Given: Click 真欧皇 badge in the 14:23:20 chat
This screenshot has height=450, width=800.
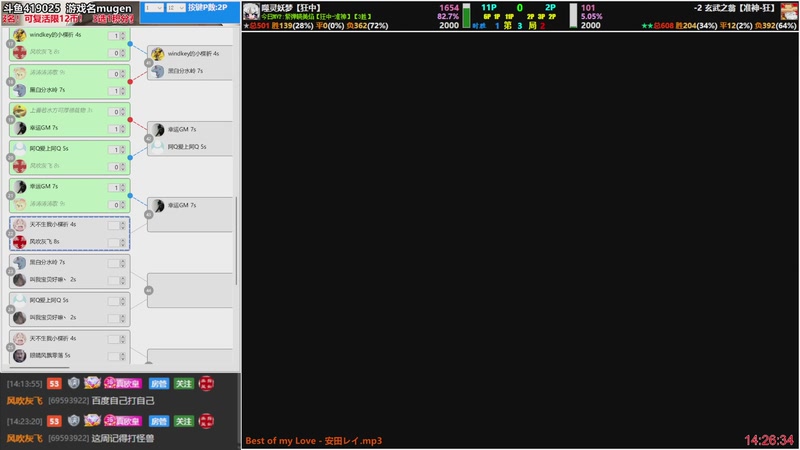Looking at the screenshot, I should coord(123,421).
